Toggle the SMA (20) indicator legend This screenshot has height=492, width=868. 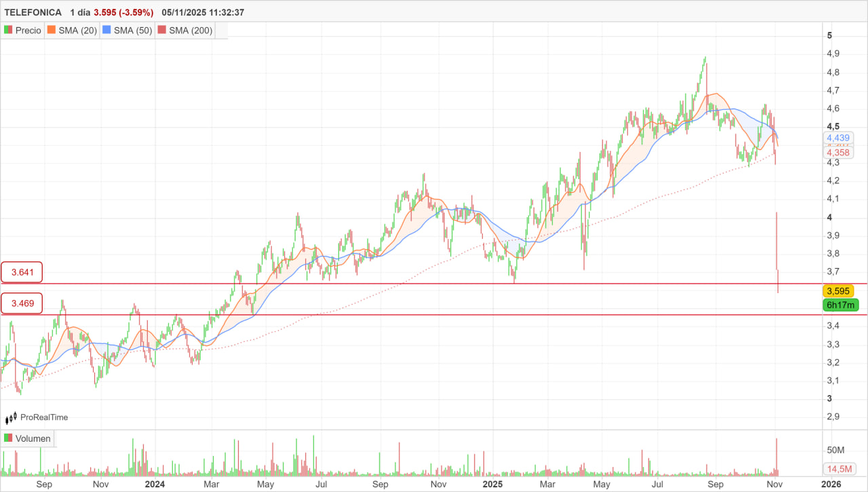pyautogui.click(x=72, y=31)
